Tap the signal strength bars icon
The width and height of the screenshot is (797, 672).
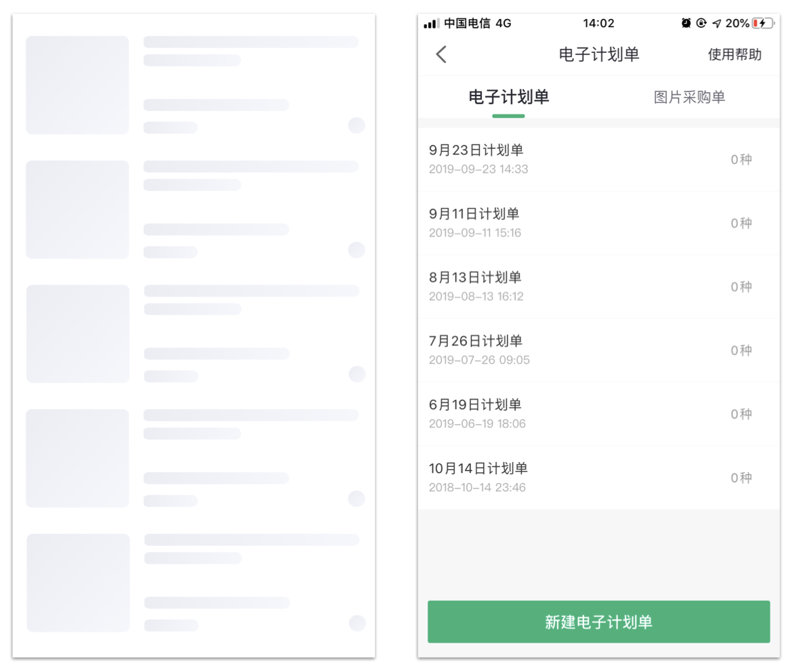click(431, 23)
